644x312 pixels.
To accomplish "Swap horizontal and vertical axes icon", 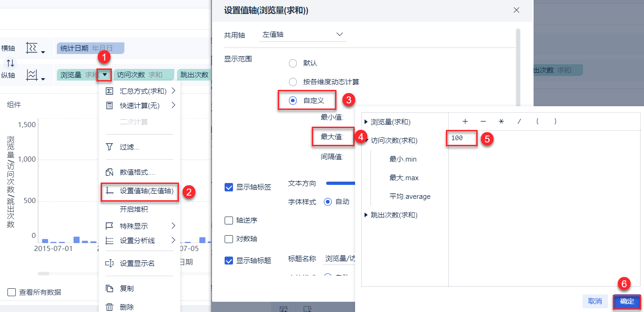I will click(10, 62).
